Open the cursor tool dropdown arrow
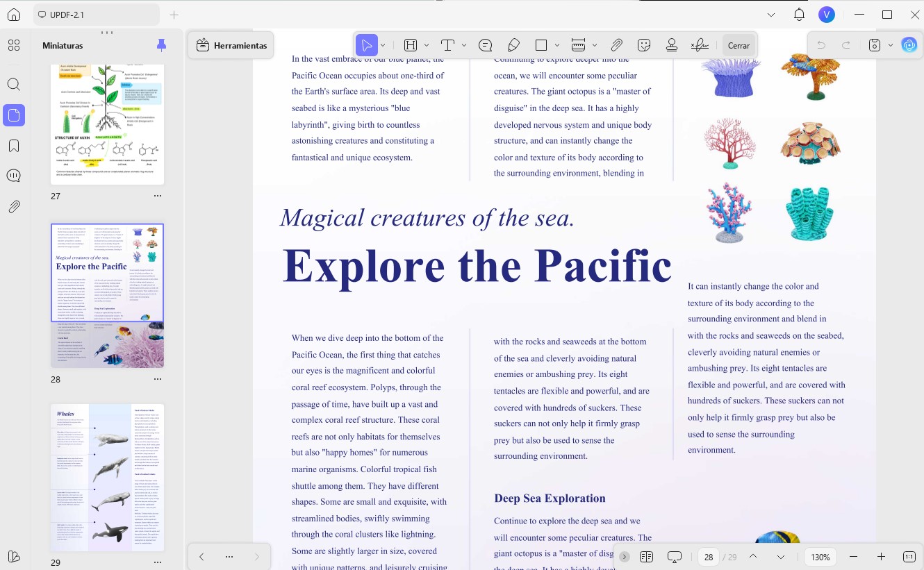 383,45
